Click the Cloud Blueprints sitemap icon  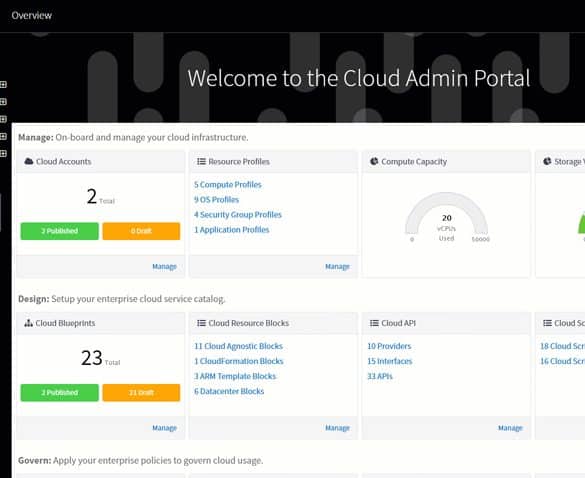coord(28,323)
